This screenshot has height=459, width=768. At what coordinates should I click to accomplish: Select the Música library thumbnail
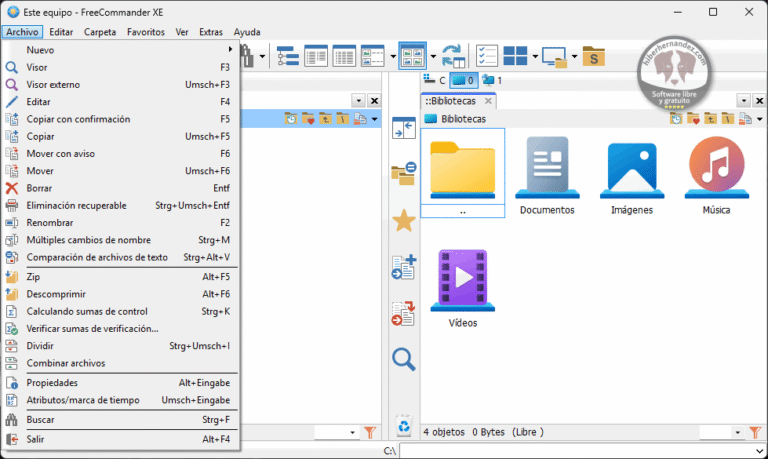[x=717, y=175]
